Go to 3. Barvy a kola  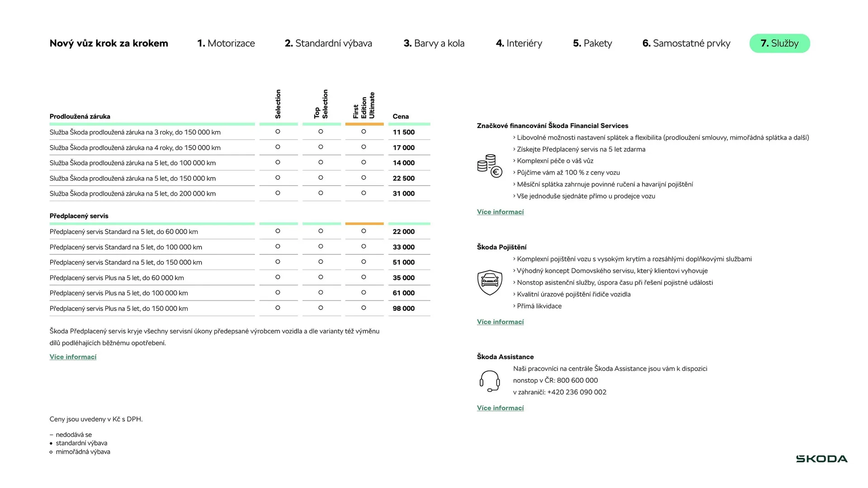[434, 43]
